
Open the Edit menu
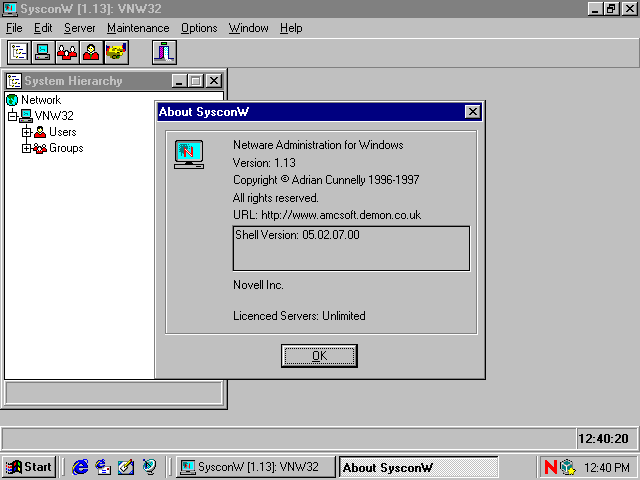tap(43, 28)
